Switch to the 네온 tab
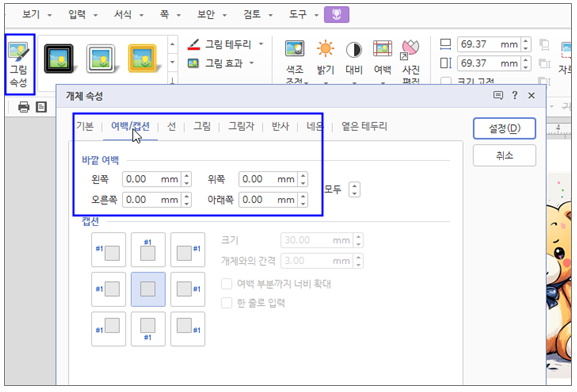 pyautogui.click(x=315, y=126)
